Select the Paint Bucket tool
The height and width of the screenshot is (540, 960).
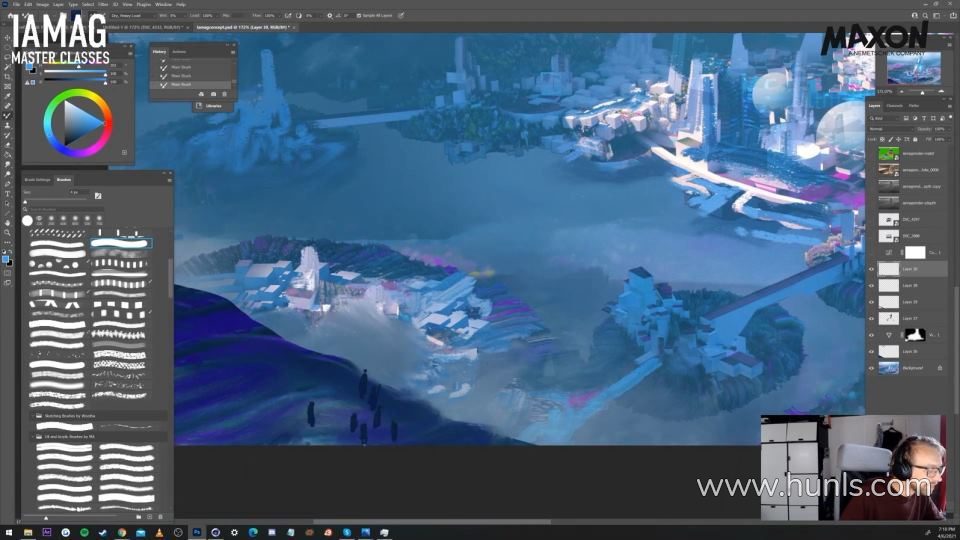pyautogui.click(x=7, y=155)
